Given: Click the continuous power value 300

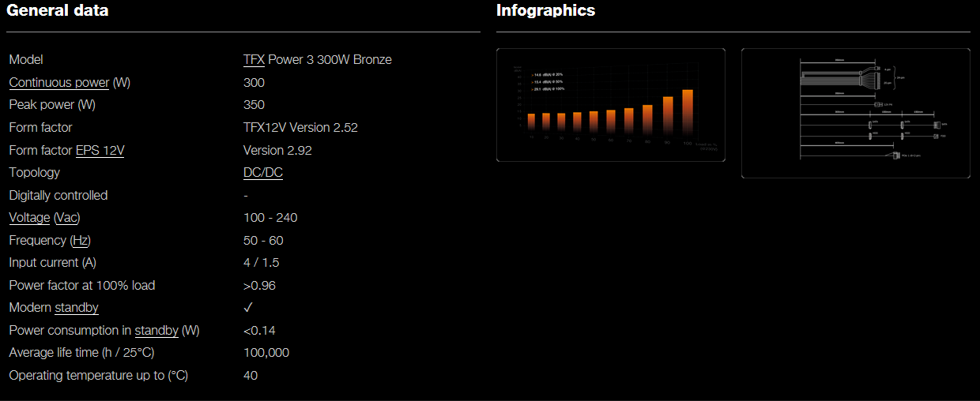Looking at the screenshot, I should click(x=254, y=82).
